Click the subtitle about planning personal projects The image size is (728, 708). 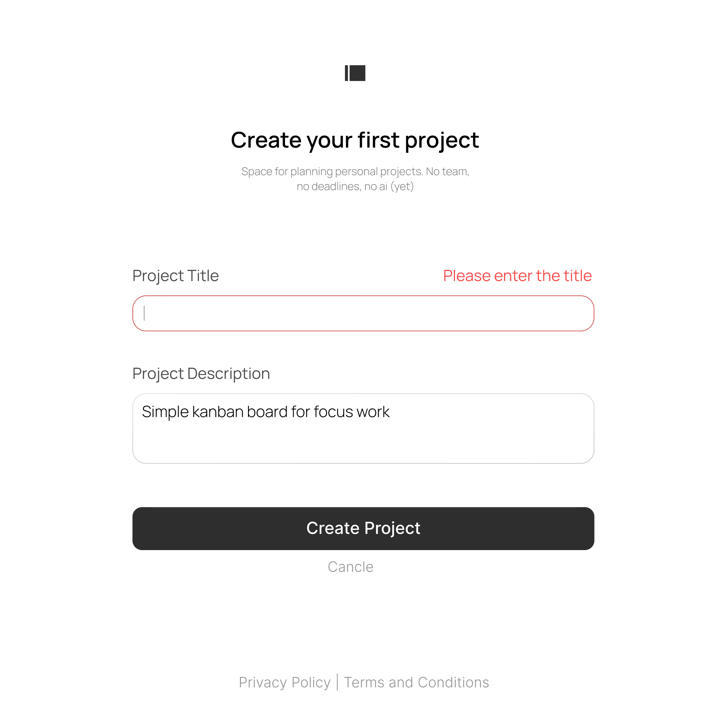coord(355,179)
